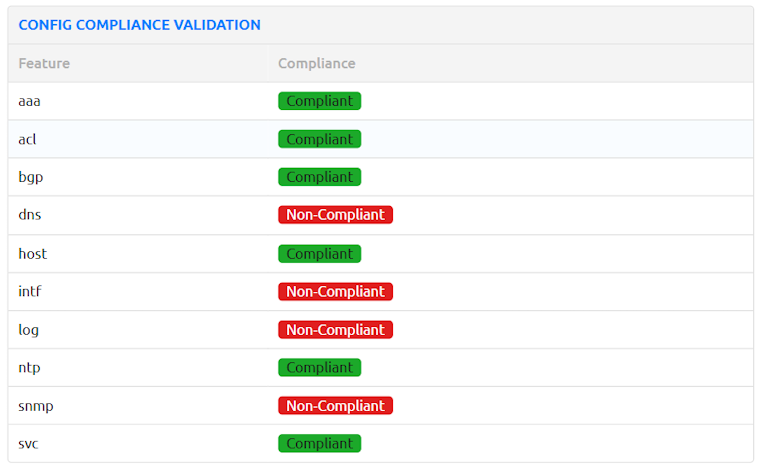This screenshot has width=760, height=469.
Task: Click the Compliance column header
Action: (316, 63)
